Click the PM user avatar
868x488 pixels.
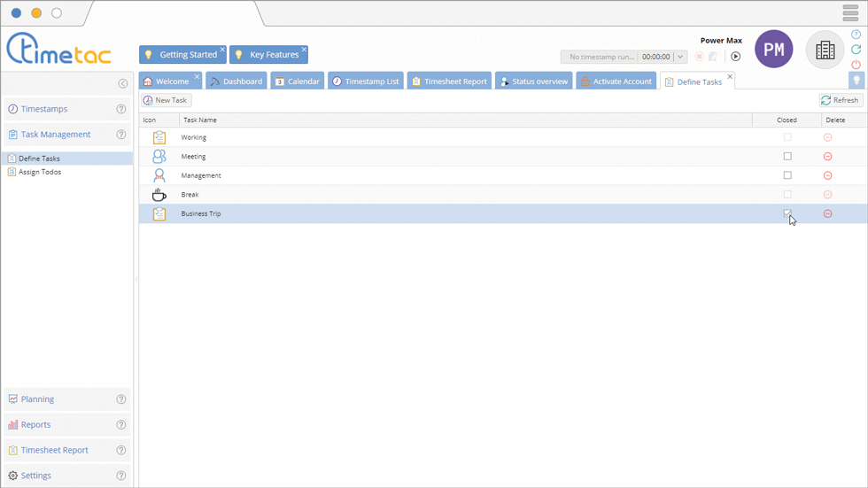(773, 50)
